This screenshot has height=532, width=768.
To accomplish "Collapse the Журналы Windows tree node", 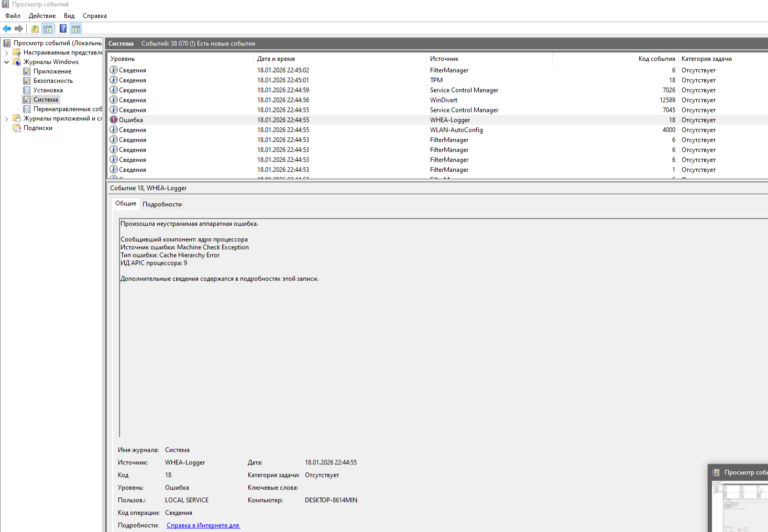I will 6,62.
